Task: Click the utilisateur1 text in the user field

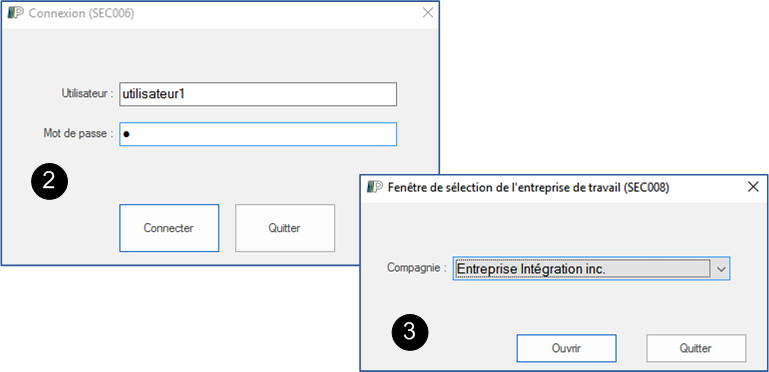Action: (154, 94)
